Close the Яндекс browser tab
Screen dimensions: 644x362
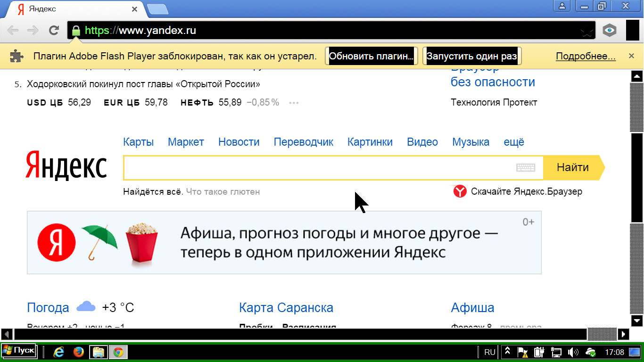134,9
